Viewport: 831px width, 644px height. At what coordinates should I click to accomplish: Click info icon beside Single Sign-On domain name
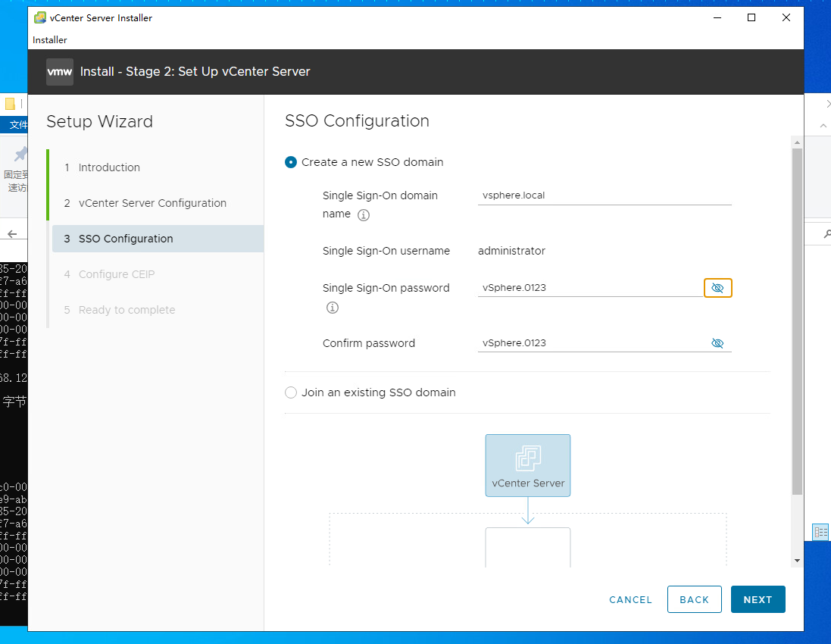point(364,215)
